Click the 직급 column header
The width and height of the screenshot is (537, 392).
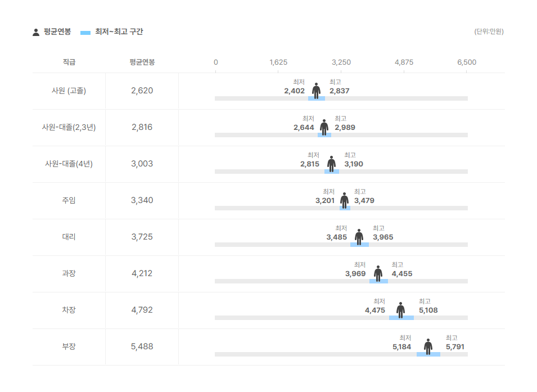point(69,62)
